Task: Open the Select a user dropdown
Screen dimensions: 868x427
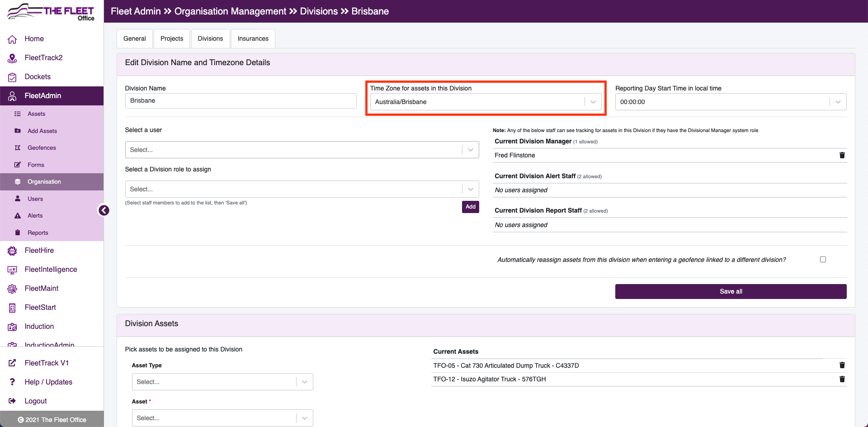Action: (302, 150)
